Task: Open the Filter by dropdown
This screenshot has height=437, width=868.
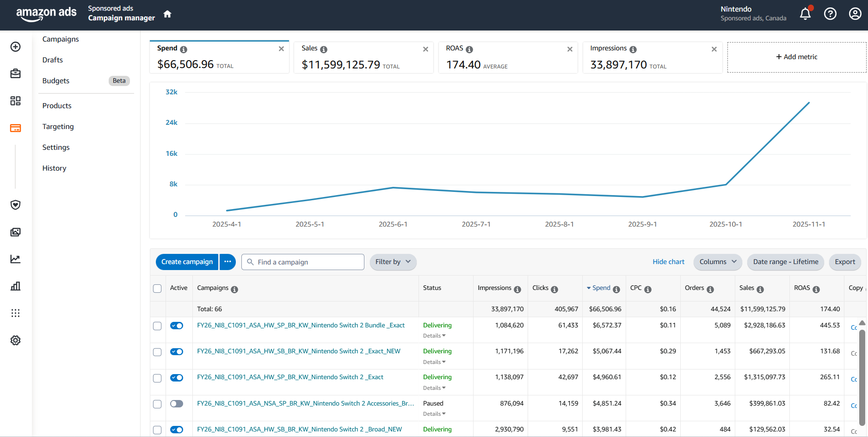Action: 393,262
